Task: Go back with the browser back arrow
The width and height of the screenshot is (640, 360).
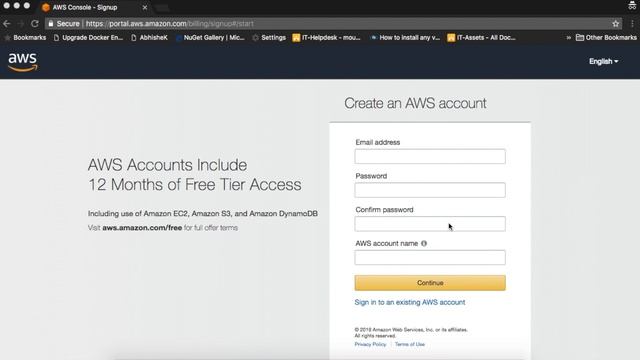Action: tap(7, 24)
